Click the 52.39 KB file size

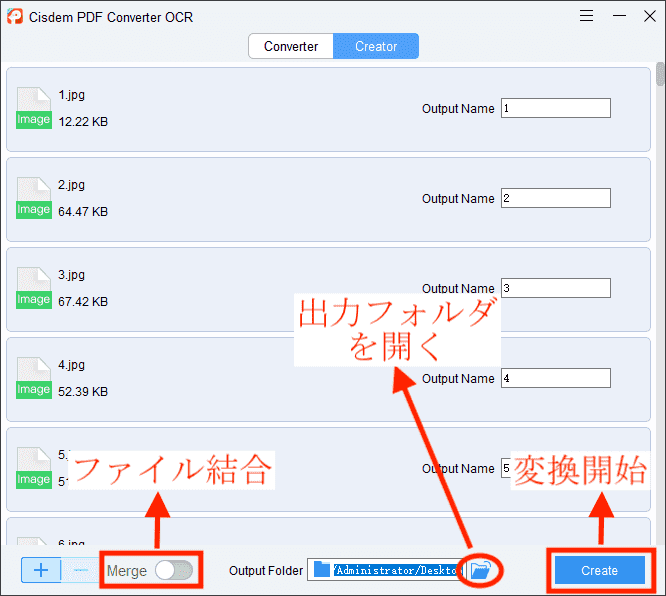pyautogui.click(x=83, y=392)
